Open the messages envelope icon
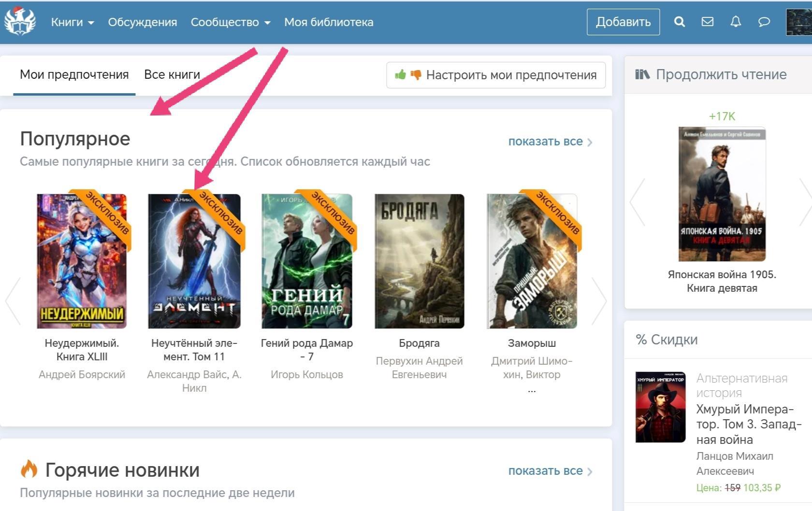This screenshot has width=812, height=511. coord(708,22)
